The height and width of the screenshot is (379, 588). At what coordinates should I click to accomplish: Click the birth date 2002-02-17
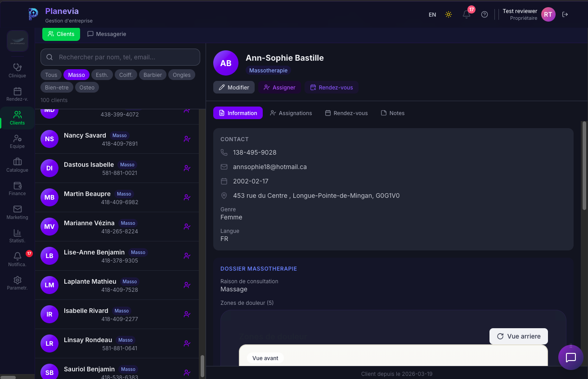251,181
